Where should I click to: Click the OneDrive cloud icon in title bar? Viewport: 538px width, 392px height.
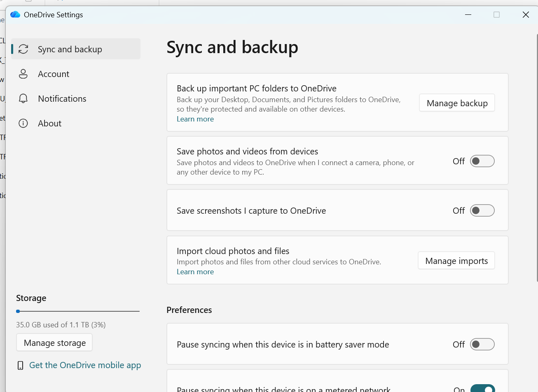[15, 15]
